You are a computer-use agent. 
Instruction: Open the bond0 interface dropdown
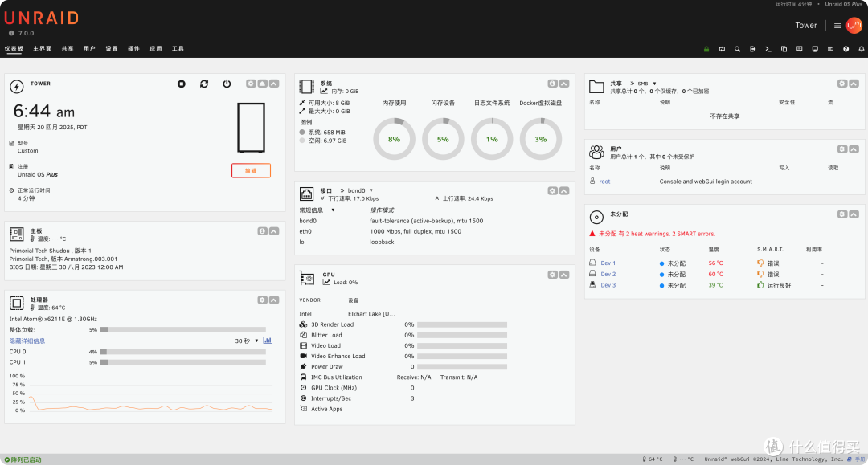360,191
